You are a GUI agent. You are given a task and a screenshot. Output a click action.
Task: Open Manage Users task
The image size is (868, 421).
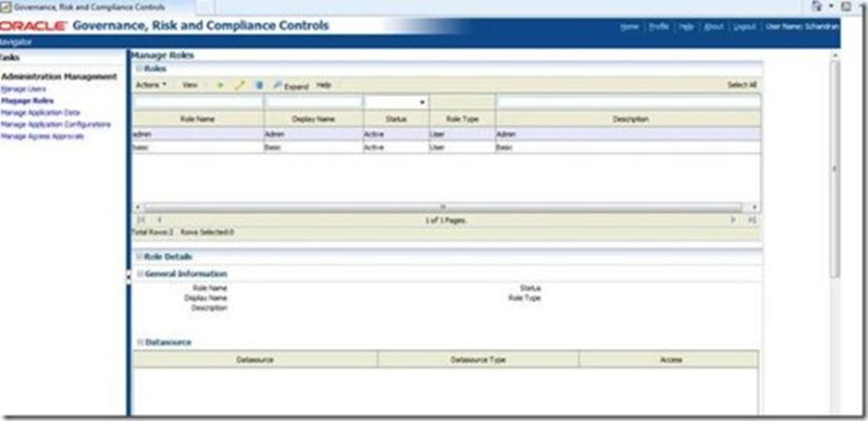[23, 89]
